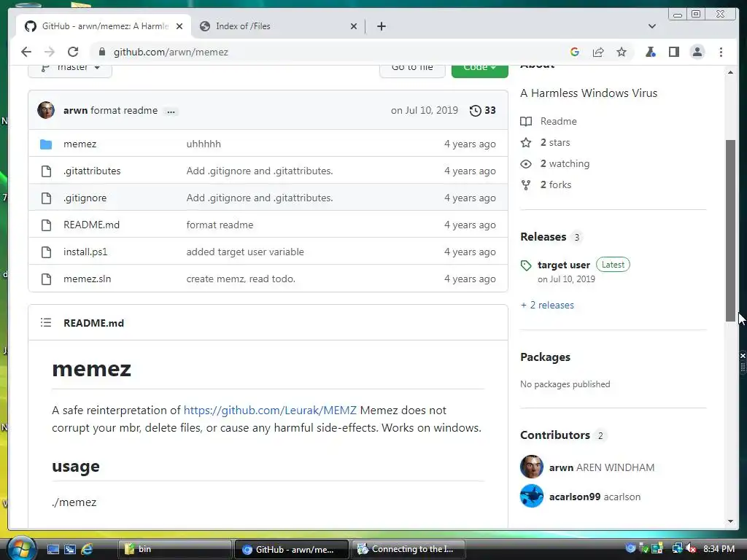Share this page using share icon
Screen dimensions: 747x560
(598, 52)
